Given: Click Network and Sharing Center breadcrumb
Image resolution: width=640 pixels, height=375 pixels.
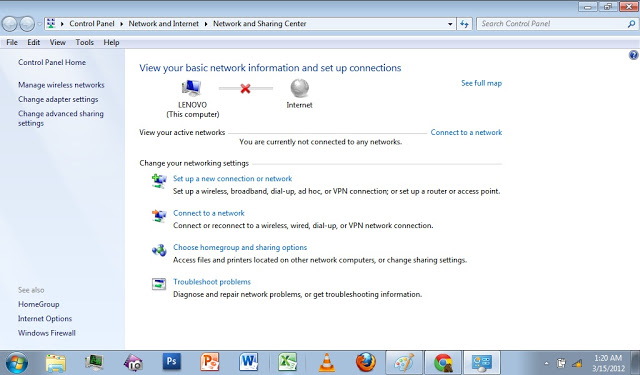Looking at the screenshot, I should [x=260, y=24].
